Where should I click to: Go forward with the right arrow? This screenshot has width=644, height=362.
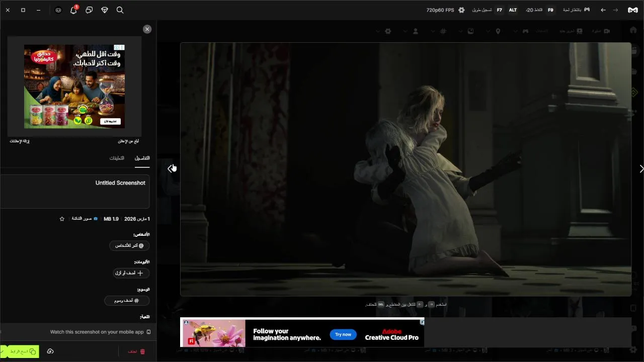pyautogui.click(x=615, y=10)
